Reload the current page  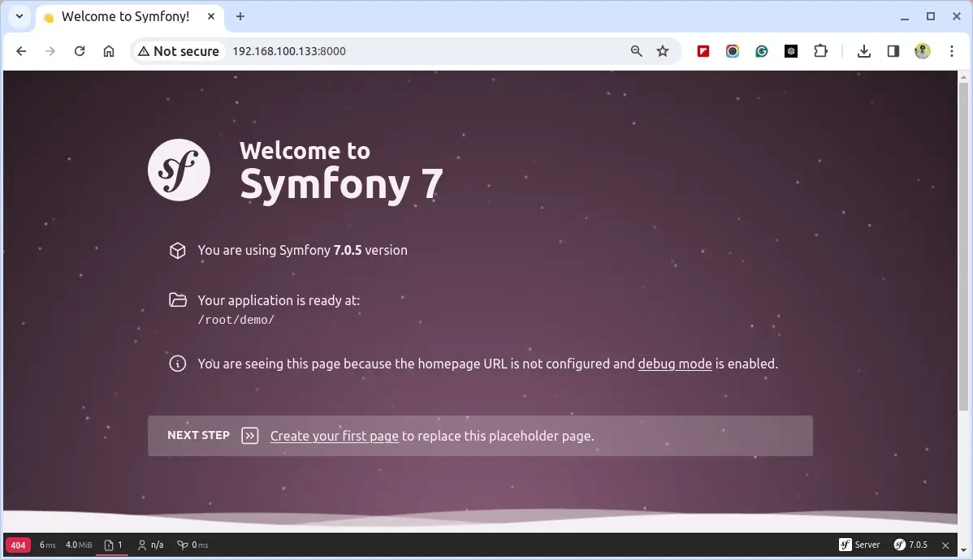tap(80, 51)
